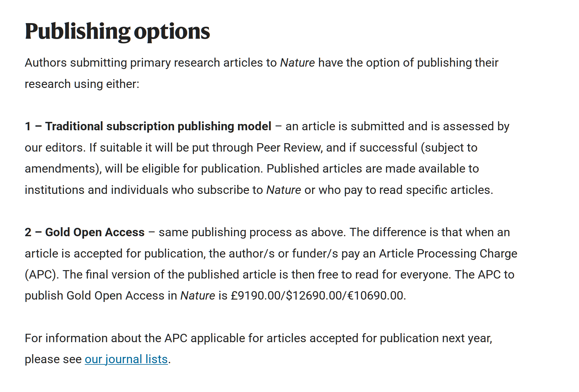
Task: Click the £9190.00 price text
Action: (255, 296)
